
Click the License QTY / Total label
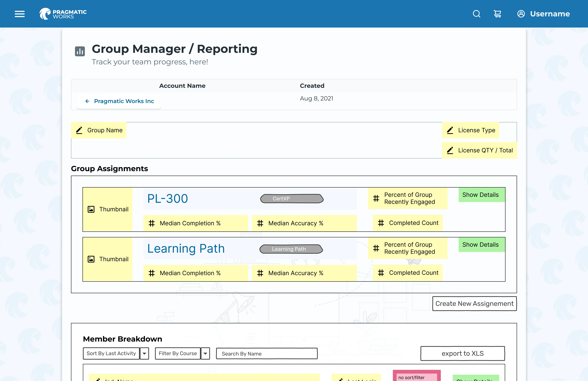[x=485, y=150]
